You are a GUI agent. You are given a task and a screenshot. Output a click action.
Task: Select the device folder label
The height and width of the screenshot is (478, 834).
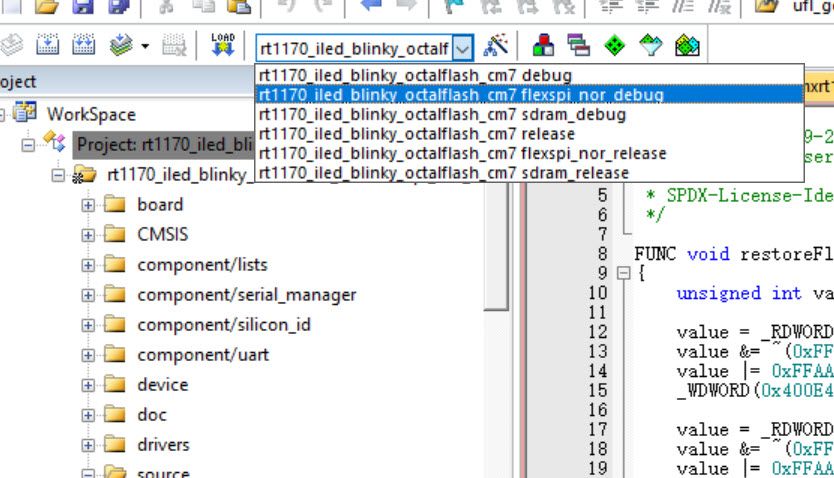tap(163, 385)
